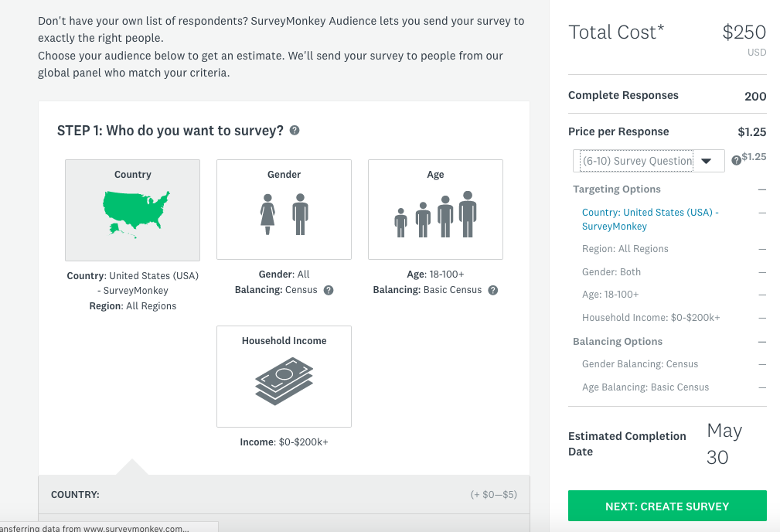Click help icon next to Basic Census
The width and height of the screenshot is (780, 532).
(x=492, y=291)
